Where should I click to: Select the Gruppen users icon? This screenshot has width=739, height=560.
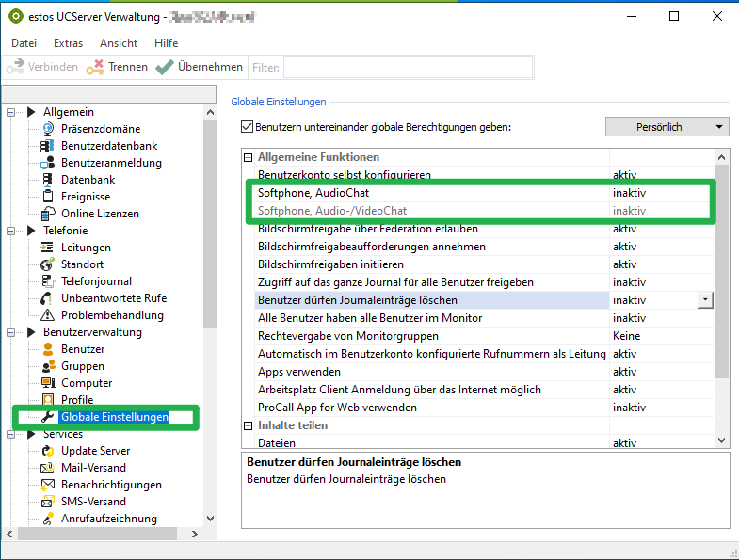coord(48,366)
